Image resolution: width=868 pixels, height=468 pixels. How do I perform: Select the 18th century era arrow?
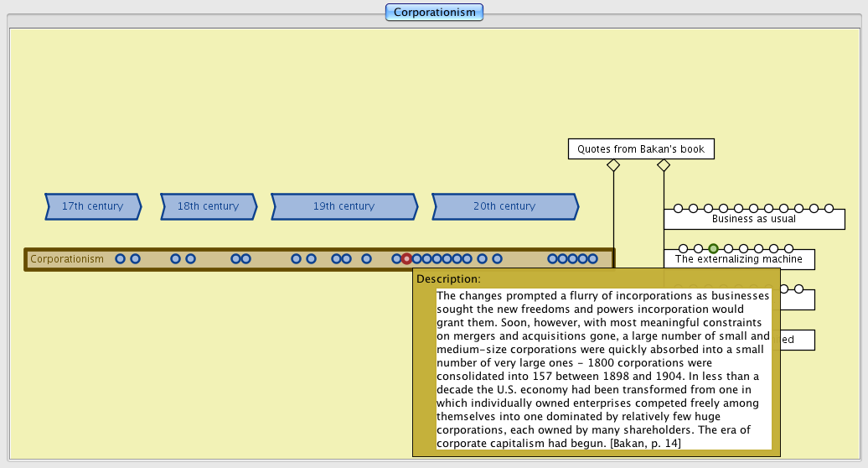coord(208,206)
